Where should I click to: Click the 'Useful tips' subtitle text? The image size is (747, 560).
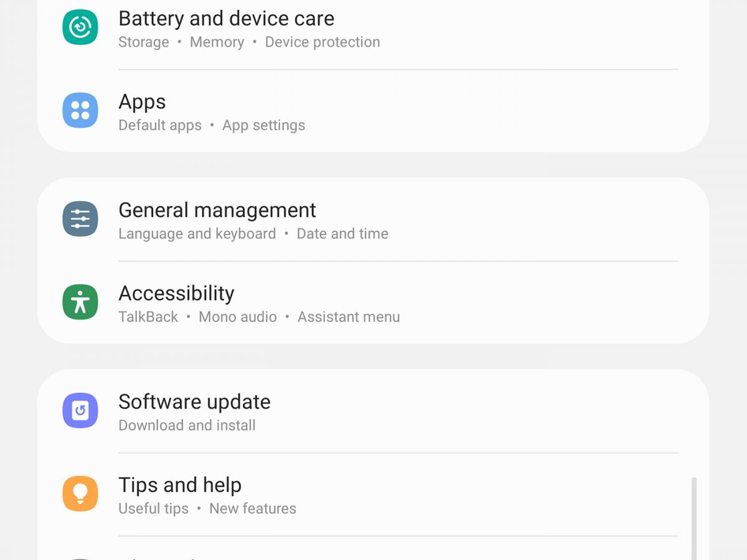[x=153, y=509]
